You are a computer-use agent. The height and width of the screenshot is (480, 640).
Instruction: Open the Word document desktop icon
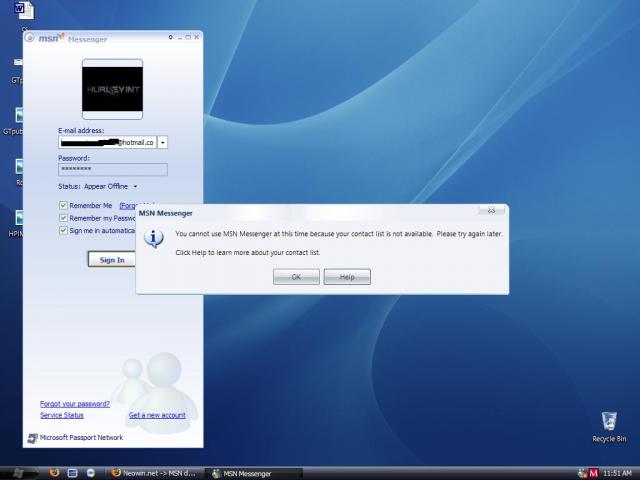click(x=24, y=11)
